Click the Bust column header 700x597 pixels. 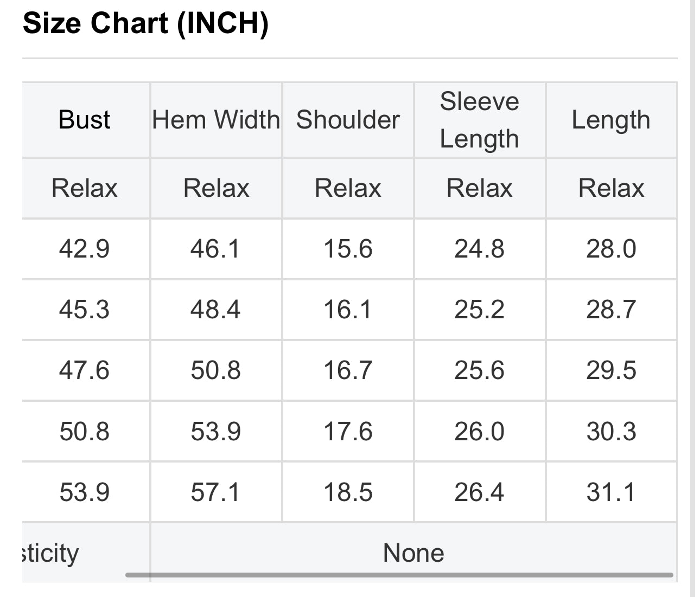[84, 120]
